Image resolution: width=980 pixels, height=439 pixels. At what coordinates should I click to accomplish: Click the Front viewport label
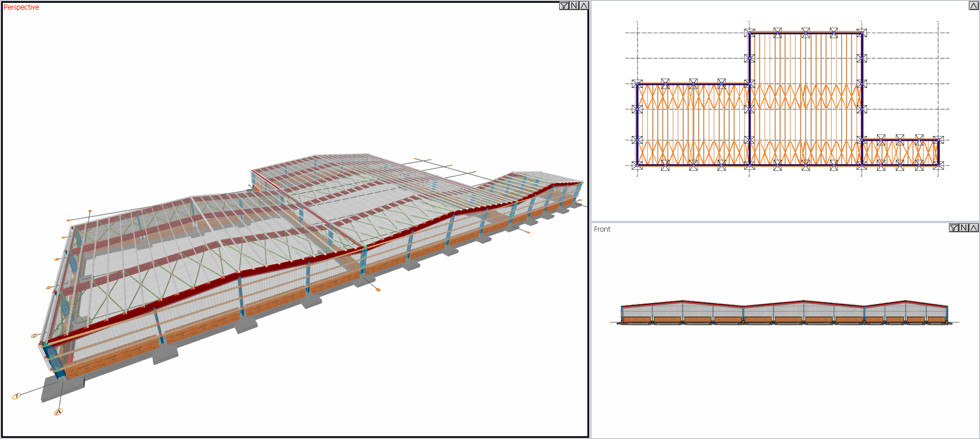[x=602, y=229]
